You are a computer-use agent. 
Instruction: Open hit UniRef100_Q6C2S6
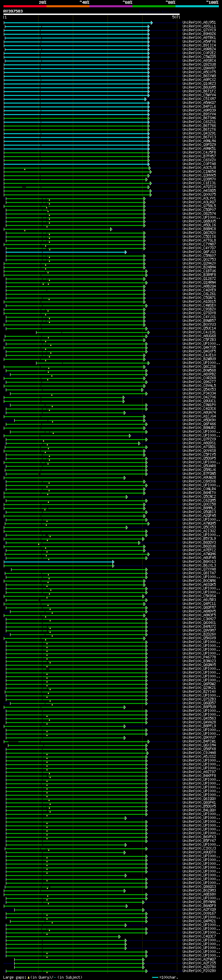pyautogui.click(x=199, y=366)
